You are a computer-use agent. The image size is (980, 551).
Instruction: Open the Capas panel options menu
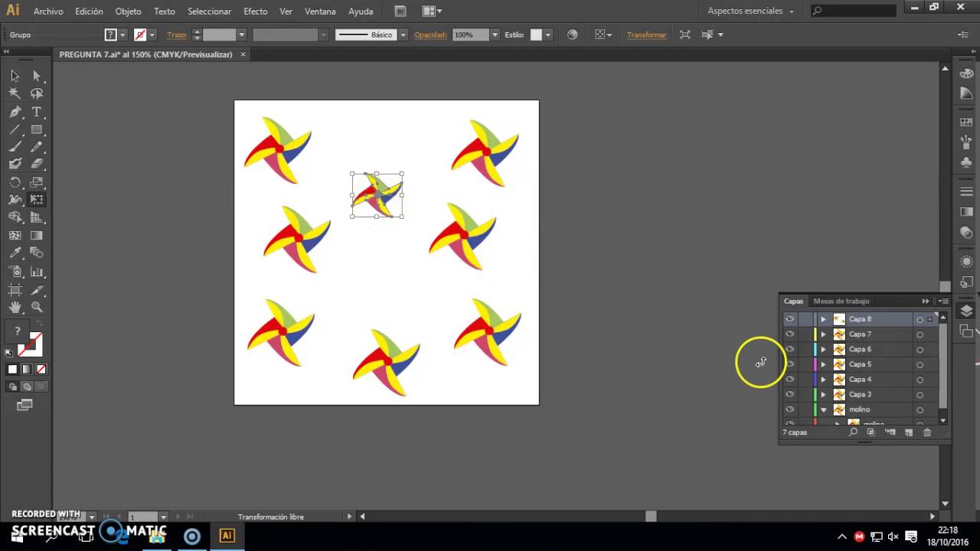943,302
